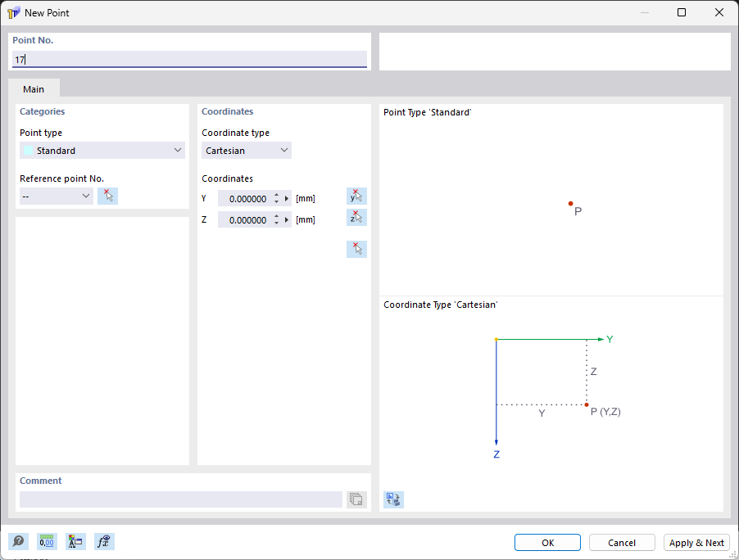
Task: Open the display properties icon
Action: coord(75,541)
